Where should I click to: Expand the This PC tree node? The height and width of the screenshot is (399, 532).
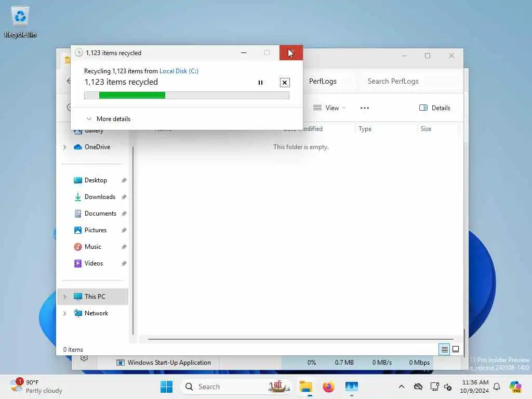65,297
